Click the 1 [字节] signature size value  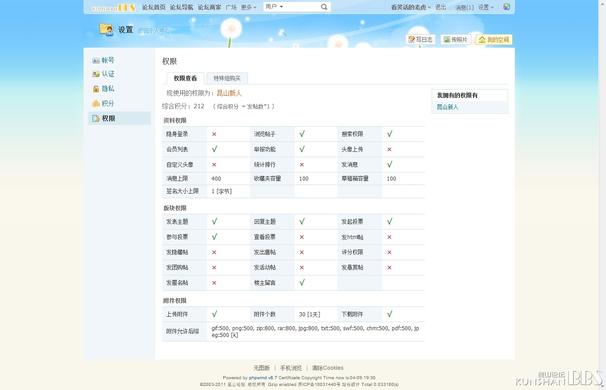(x=221, y=191)
